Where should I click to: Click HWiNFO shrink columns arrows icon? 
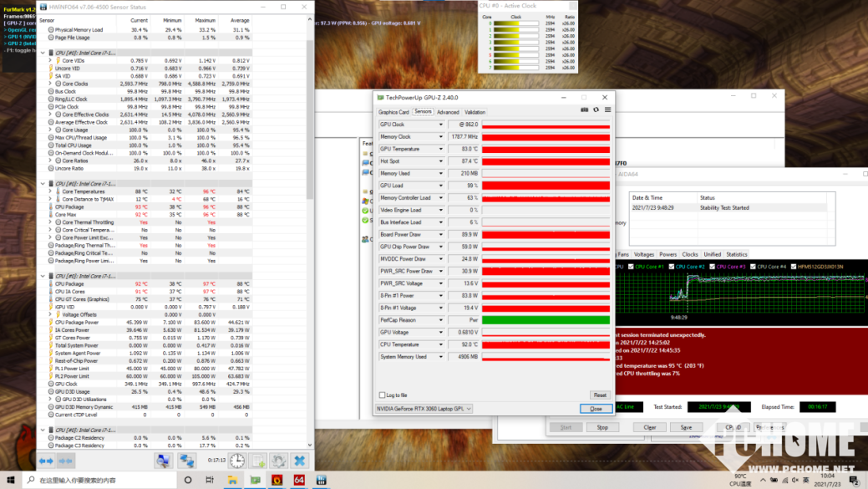[x=65, y=461]
